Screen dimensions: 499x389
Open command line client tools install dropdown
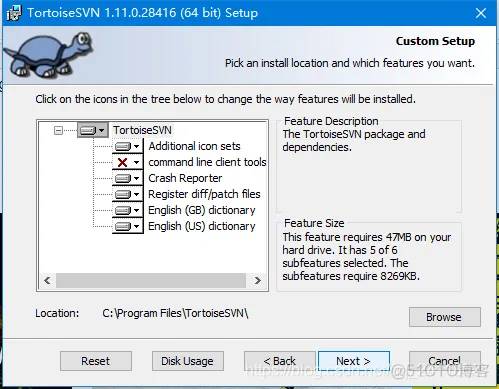click(x=128, y=162)
